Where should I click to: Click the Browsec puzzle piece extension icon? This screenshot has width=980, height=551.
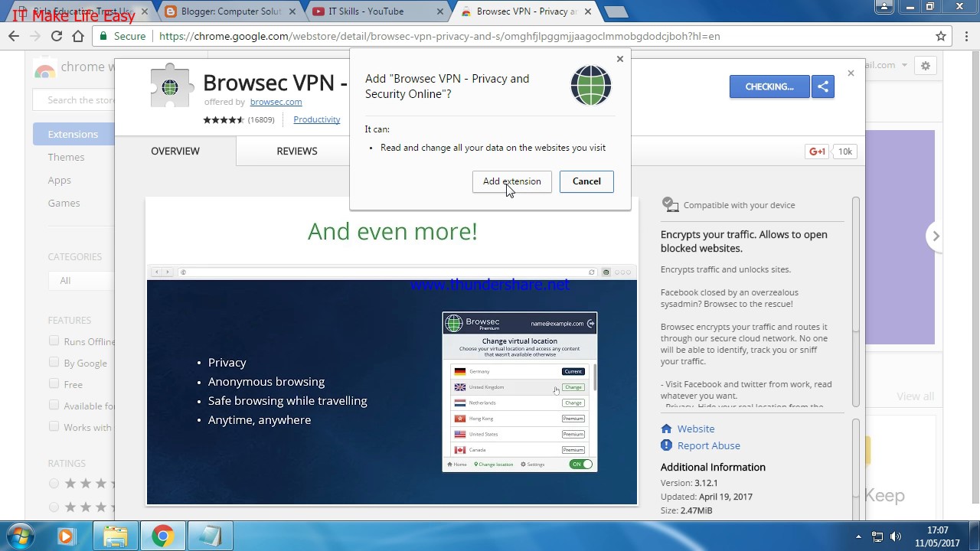[x=171, y=86]
